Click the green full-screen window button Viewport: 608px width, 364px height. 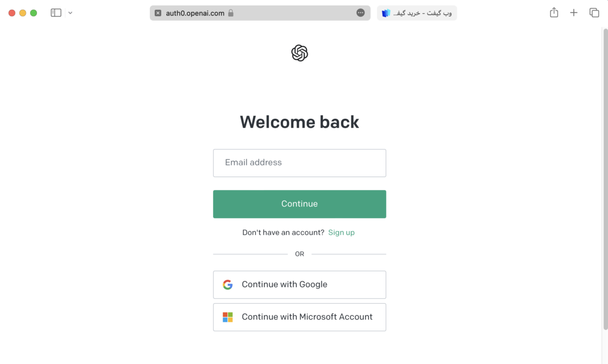tap(33, 13)
